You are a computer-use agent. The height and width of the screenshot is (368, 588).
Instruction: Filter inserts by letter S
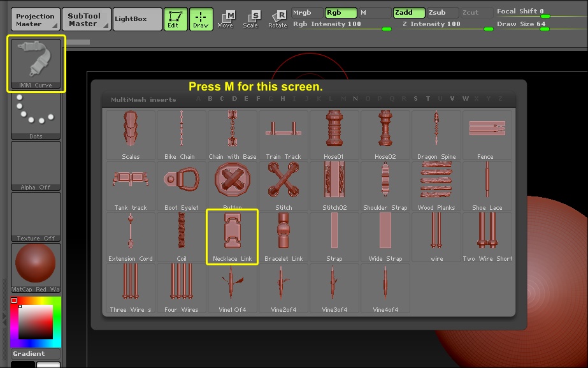(x=415, y=99)
